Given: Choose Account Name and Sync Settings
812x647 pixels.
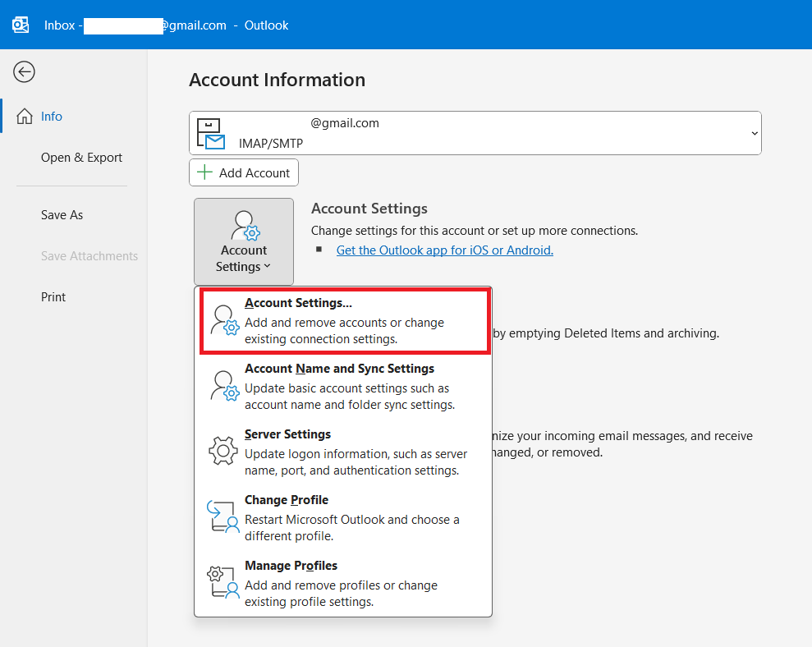Looking at the screenshot, I should [x=343, y=387].
